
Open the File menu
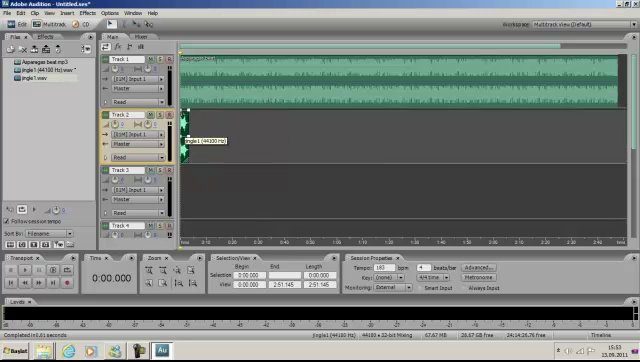[x=7, y=13]
